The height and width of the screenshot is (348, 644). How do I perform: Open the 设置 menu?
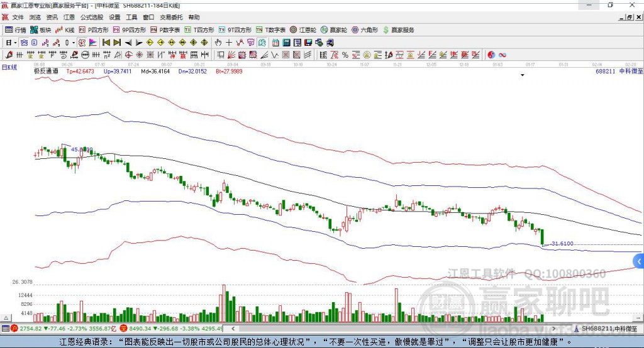pos(114,17)
